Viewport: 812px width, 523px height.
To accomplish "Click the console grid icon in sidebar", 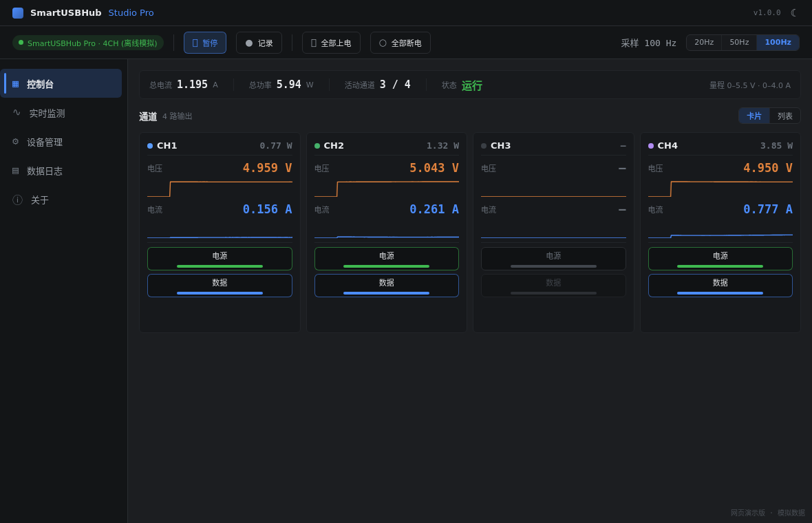I will click(16, 84).
